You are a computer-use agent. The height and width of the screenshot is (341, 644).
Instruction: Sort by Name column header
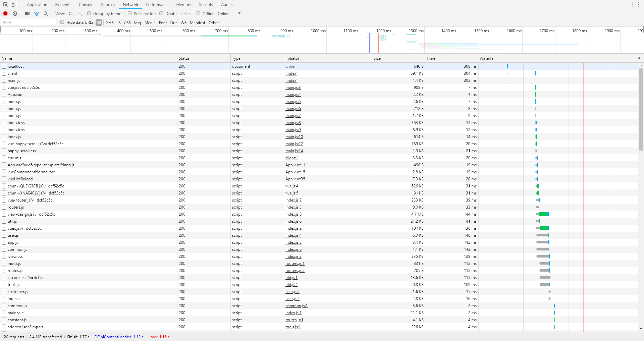[x=89, y=58]
